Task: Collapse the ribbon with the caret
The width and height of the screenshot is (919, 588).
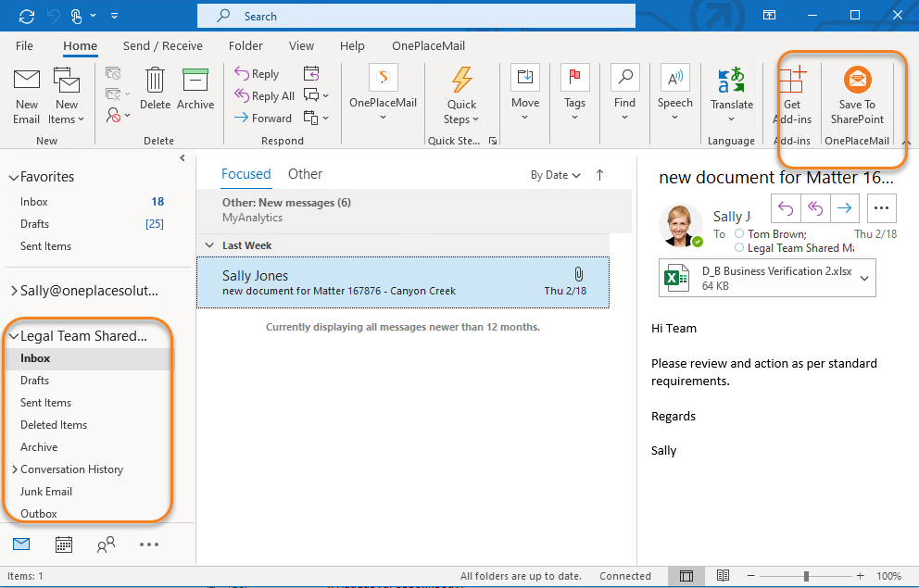Action: pos(906,143)
